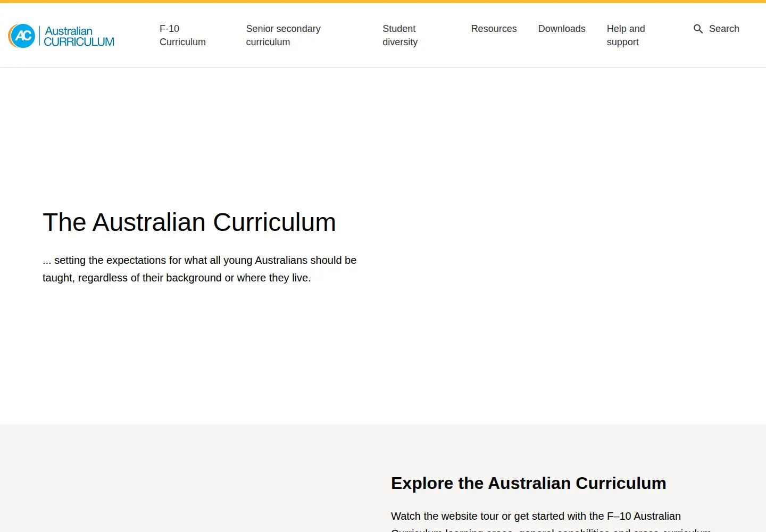This screenshot has height=532, width=766.
Task: Open the Student diversity menu
Action: pos(400,35)
